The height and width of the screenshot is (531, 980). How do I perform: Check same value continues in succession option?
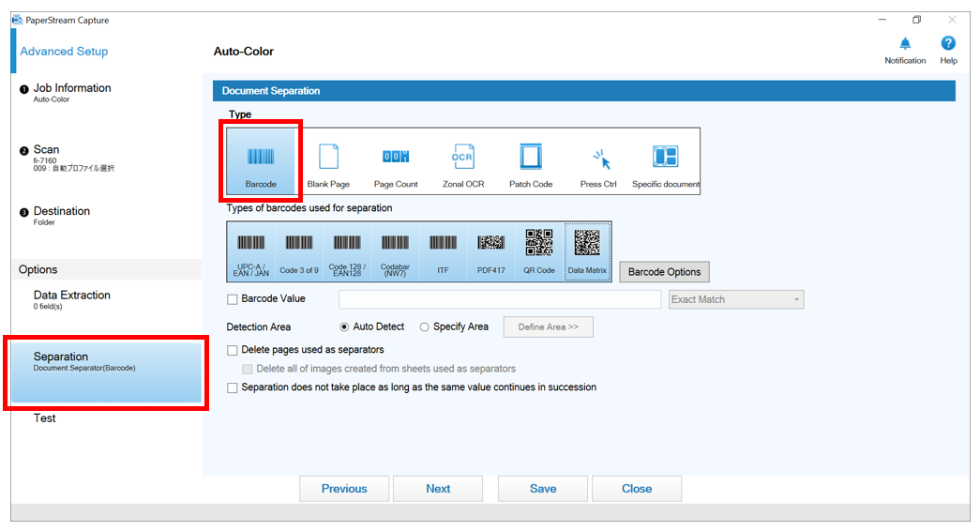233,387
